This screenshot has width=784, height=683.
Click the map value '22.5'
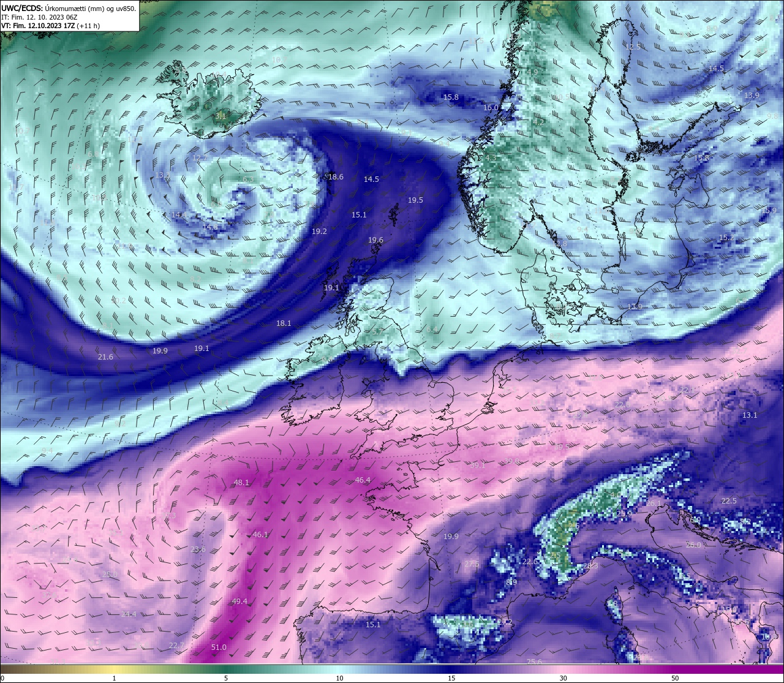click(729, 500)
